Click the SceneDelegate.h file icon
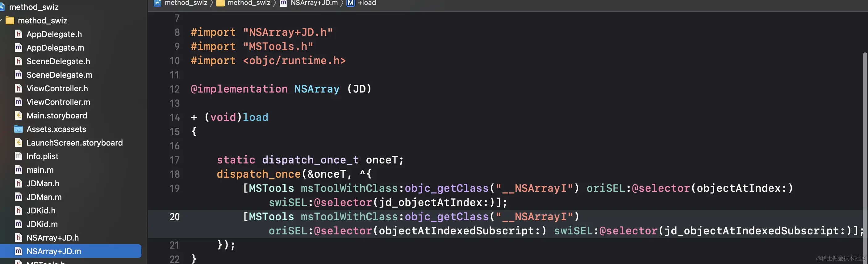The width and height of the screenshot is (868, 264). 19,61
